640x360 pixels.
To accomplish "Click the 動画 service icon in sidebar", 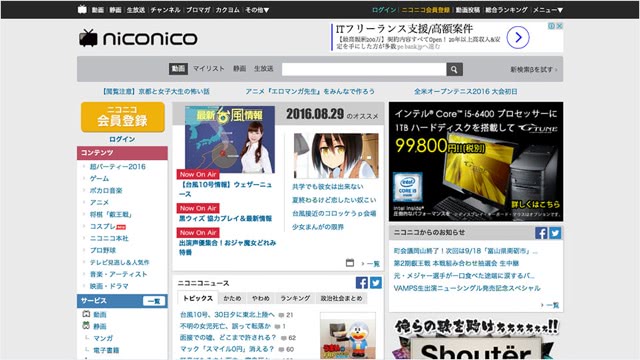I will click(86, 314).
